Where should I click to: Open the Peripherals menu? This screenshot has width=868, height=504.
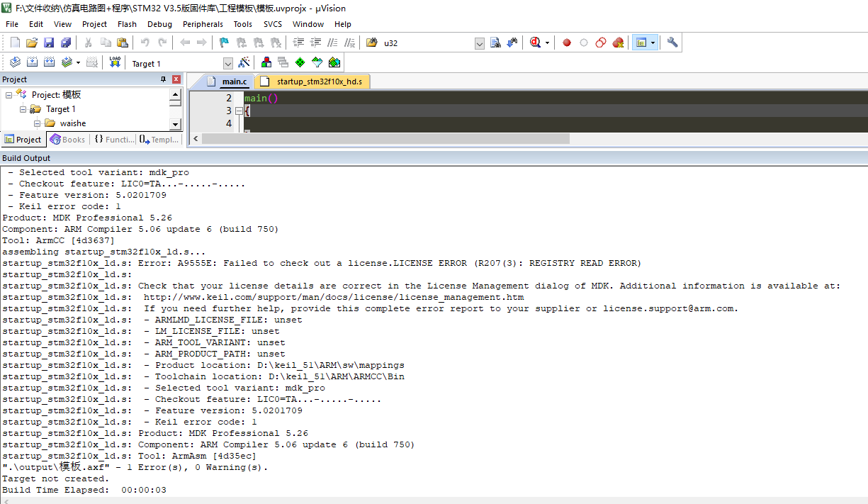[203, 24]
